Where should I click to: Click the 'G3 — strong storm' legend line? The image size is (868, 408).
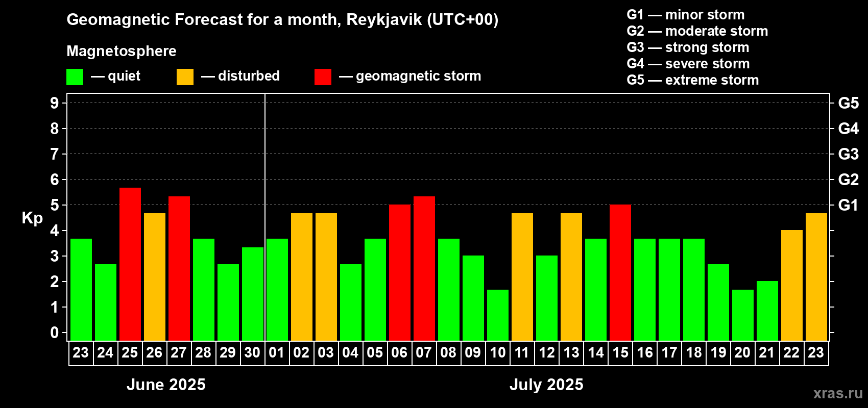click(x=688, y=47)
